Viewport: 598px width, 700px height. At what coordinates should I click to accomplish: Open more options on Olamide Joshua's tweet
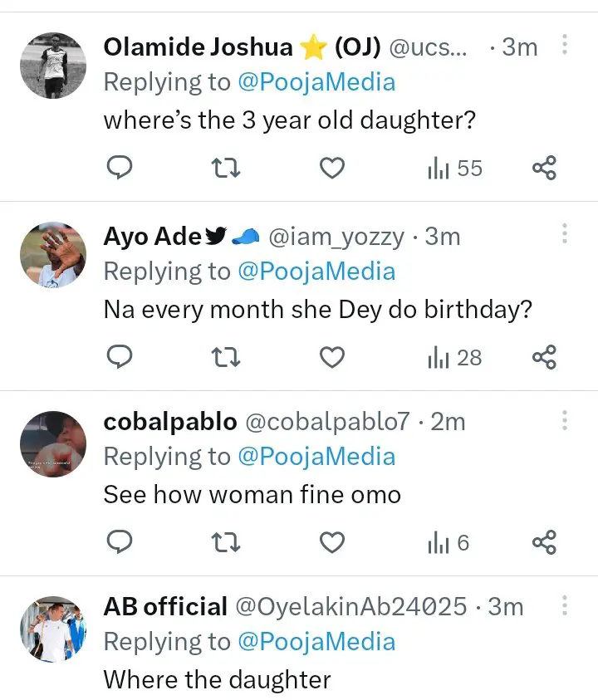pos(564,44)
